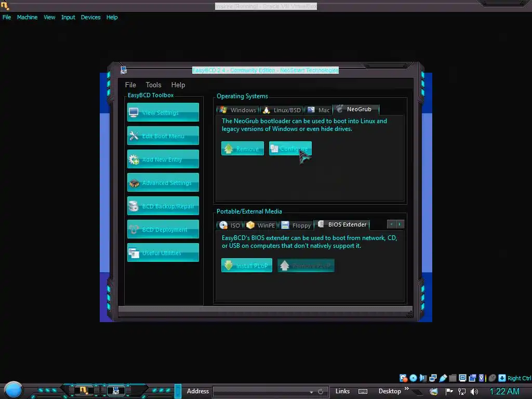The width and height of the screenshot is (532, 399).
Task: Expand the Address bar dropdown arrow
Action: click(x=311, y=392)
